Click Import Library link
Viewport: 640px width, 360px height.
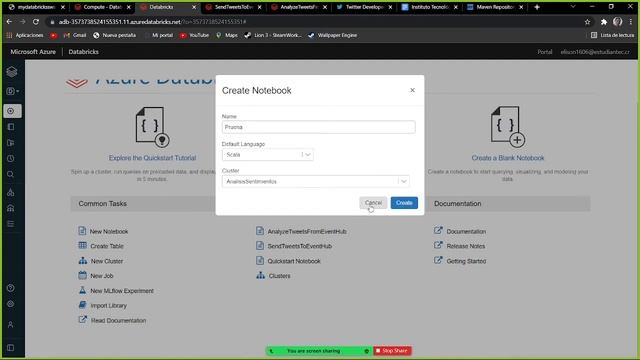109,306
